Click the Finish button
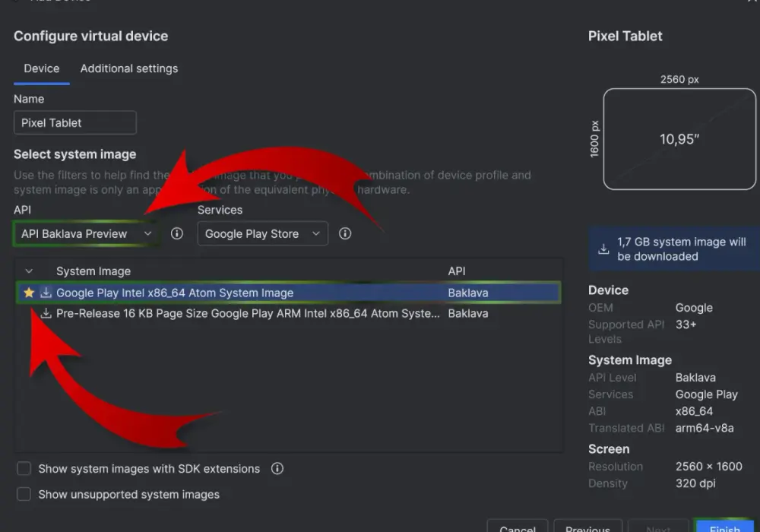The image size is (760, 532). pos(724,527)
